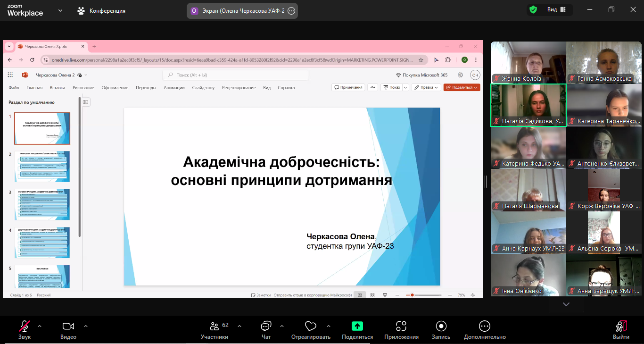This screenshot has width=644, height=344.
Task: Open Примечания comments button
Action: (349, 87)
